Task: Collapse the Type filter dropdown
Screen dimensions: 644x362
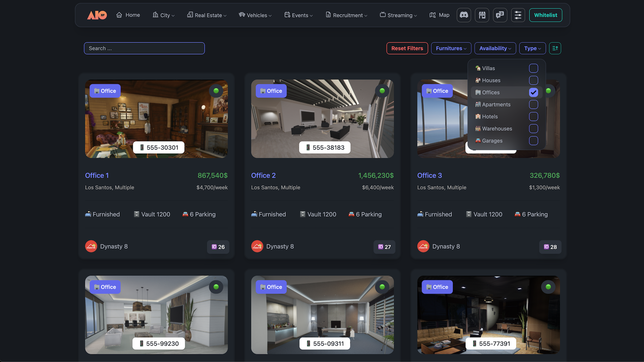Action: [532, 48]
